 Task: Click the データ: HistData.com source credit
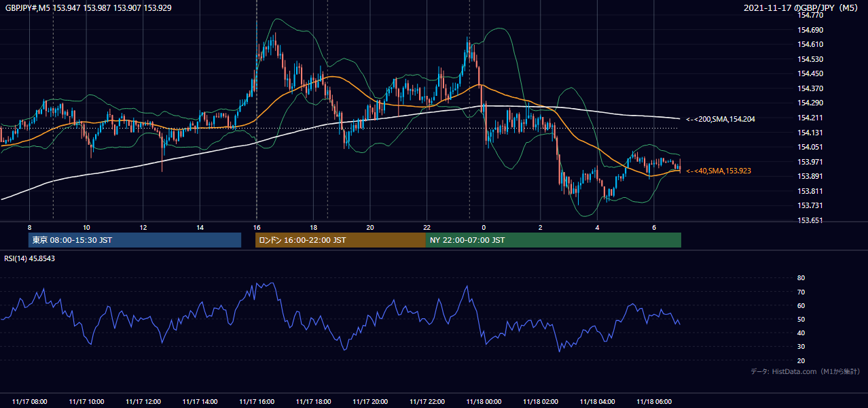805,372
